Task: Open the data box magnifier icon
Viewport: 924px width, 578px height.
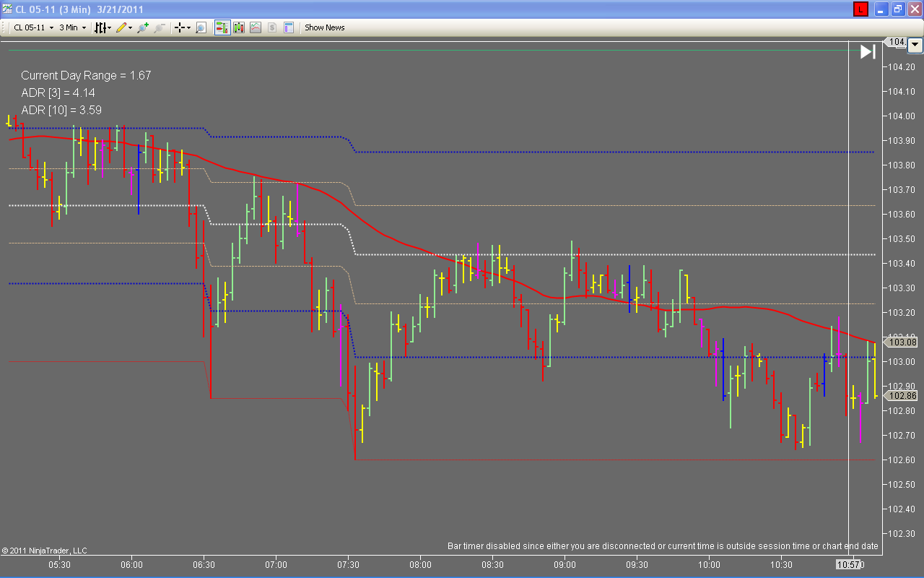Action: (x=201, y=27)
